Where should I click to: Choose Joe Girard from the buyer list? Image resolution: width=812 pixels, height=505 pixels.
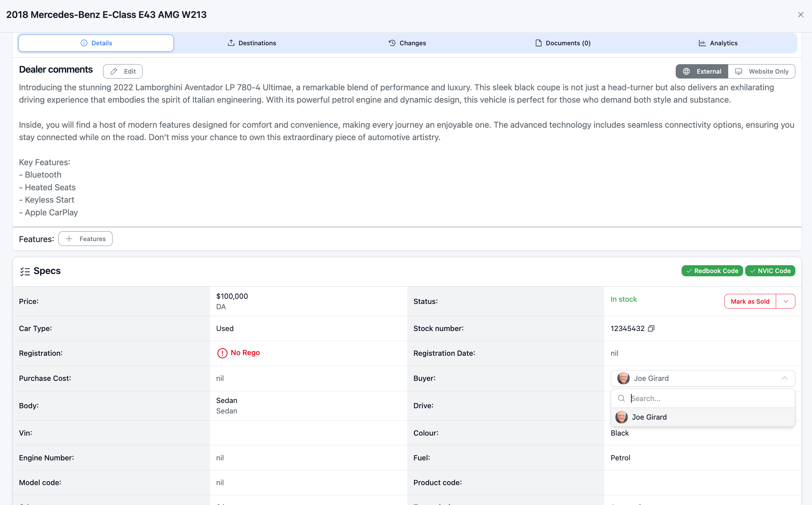[703, 417]
